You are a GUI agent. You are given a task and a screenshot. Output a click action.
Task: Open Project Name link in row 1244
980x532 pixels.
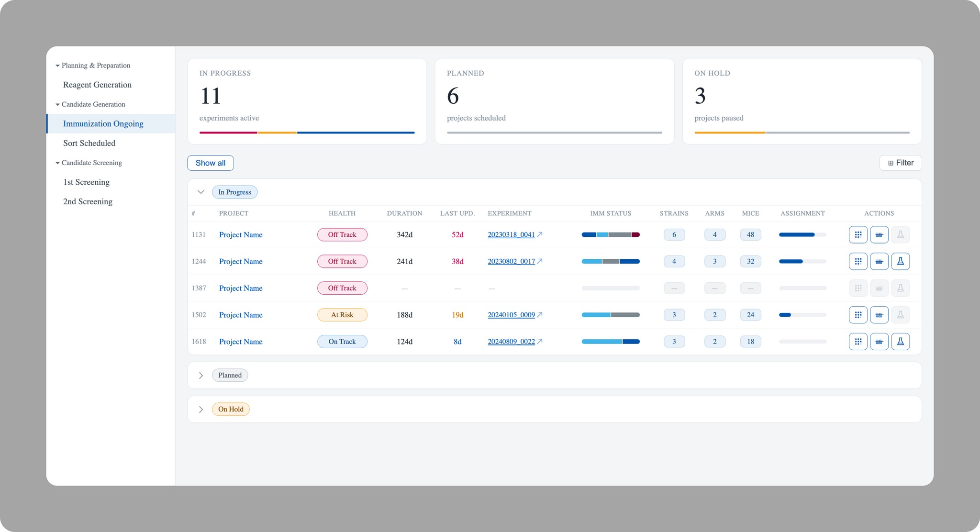click(241, 261)
